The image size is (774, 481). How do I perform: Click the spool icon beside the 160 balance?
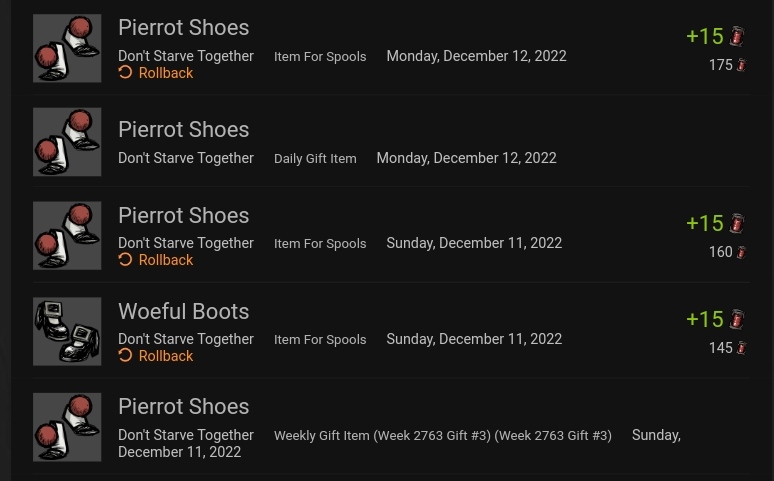click(742, 252)
